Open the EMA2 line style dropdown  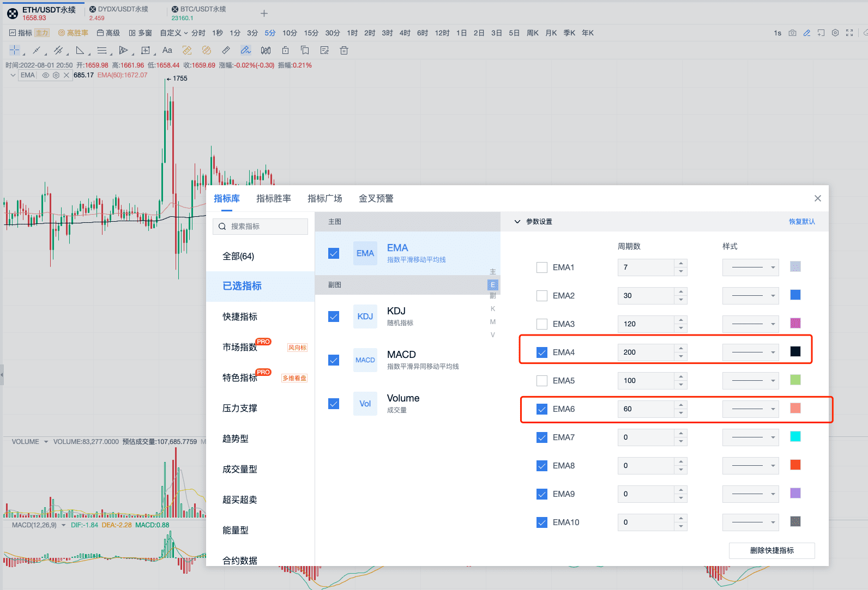tap(751, 296)
